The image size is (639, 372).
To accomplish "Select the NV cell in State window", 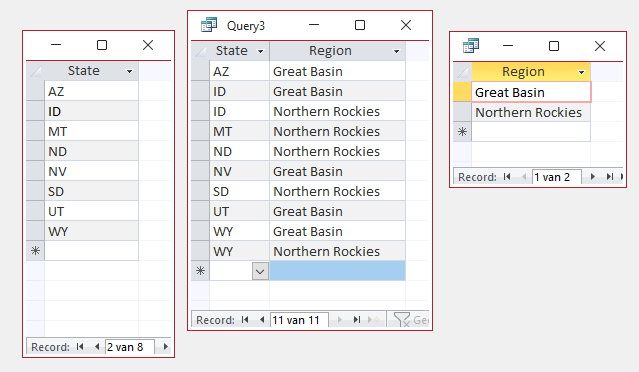I will tap(91, 171).
